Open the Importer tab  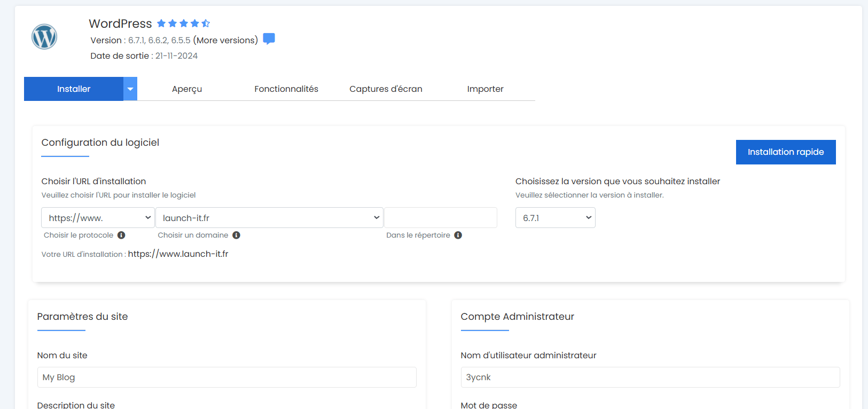point(485,89)
